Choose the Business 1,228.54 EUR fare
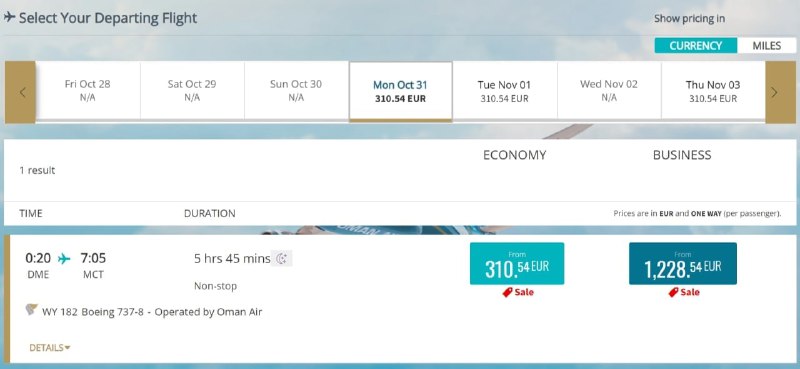The height and width of the screenshot is (369, 800). (x=683, y=263)
